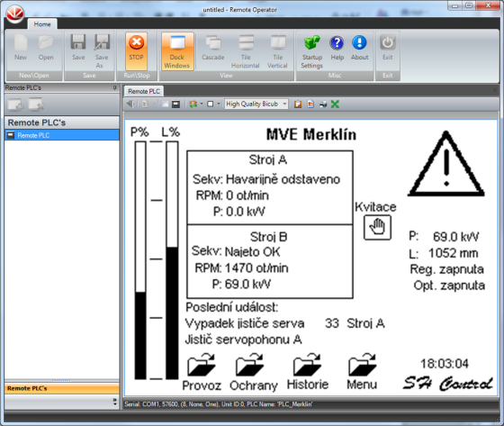This screenshot has width=504, height=426.
Task: Click the remove remote PLC icon
Action: pos(36,104)
